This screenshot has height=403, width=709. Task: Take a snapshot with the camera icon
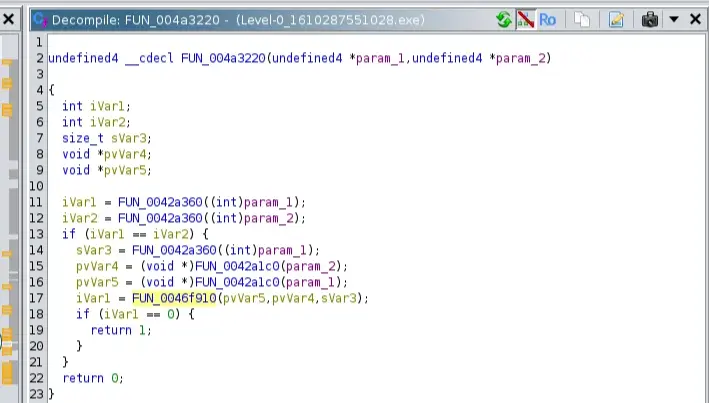pyautogui.click(x=650, y=19)
